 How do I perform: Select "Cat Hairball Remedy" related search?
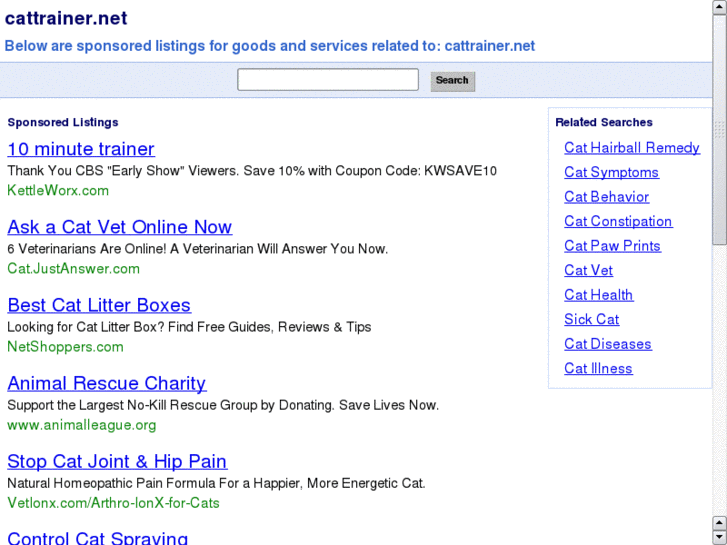tap(632, 148)
